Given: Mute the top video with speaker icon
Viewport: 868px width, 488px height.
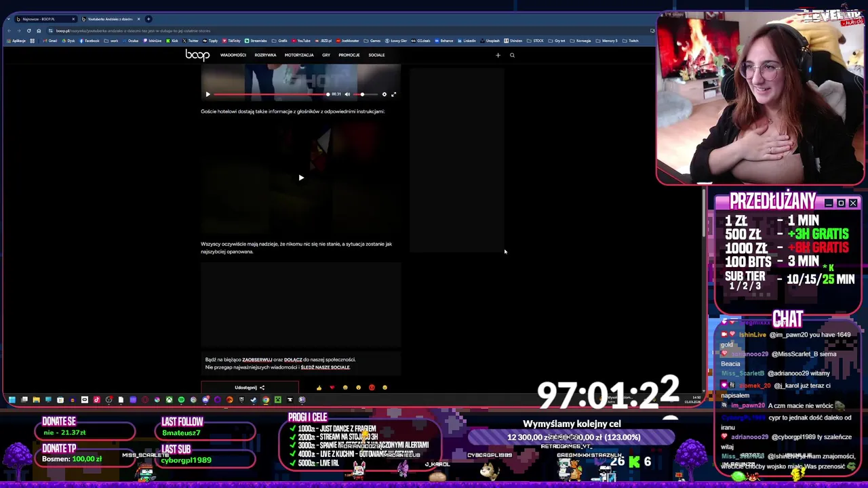Looking at the screenshot, I should point(347,94).
